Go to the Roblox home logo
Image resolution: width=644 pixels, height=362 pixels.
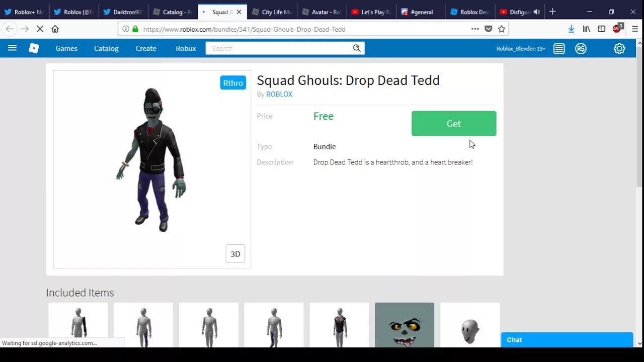point(34,48)
